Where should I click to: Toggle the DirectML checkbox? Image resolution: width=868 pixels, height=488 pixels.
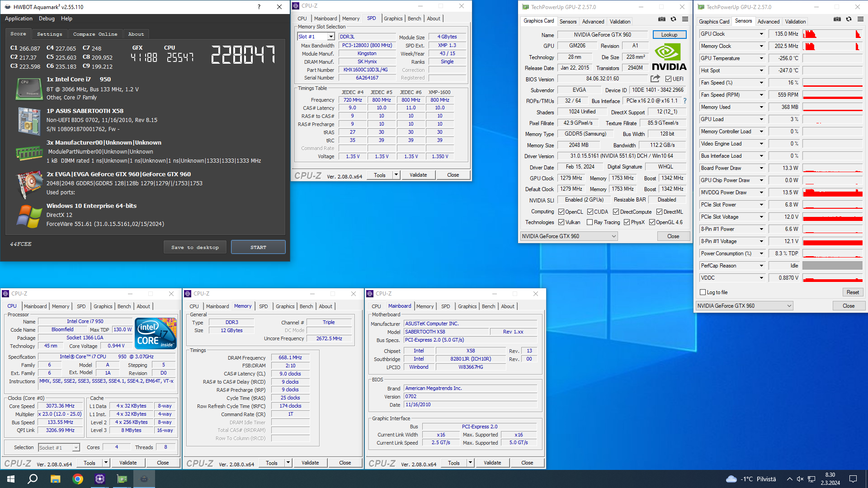(x=659, y=212)
